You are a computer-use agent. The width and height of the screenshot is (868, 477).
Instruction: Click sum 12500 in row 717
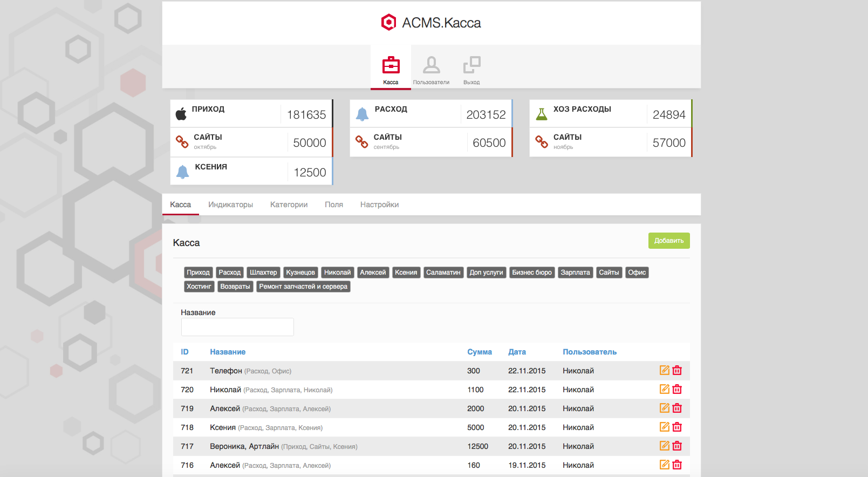coord(477,446)
